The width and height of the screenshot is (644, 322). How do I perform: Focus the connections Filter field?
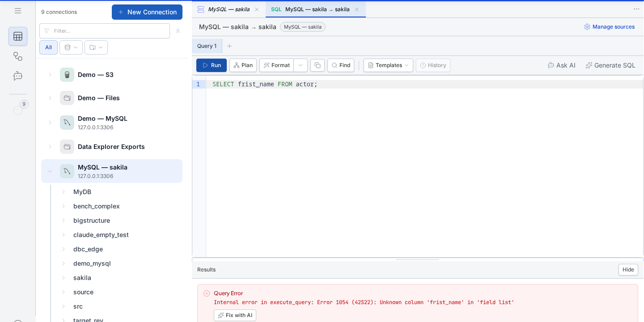coord(105,31)
